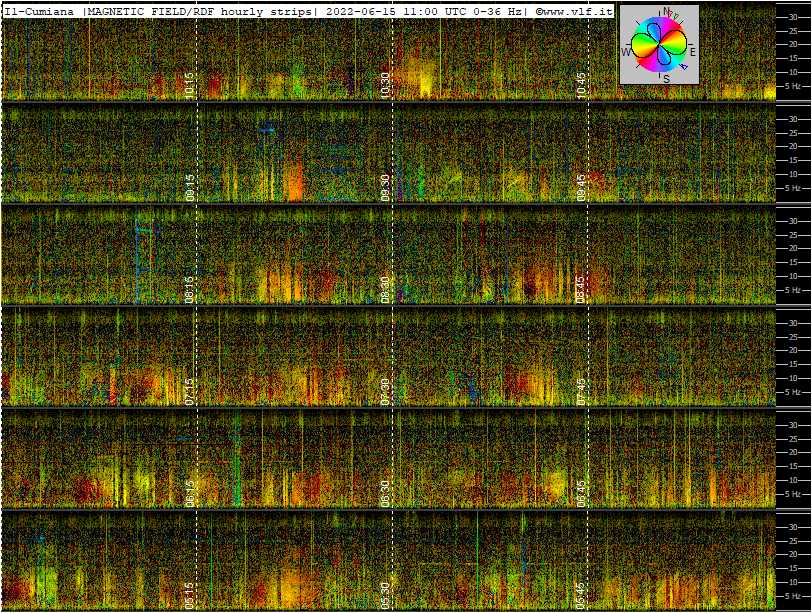The width and height of the screenshot is (812, 613).
Task: Click the 5 Hz label on the top strip
Action: pyautogui.click(x=793, y=86)
